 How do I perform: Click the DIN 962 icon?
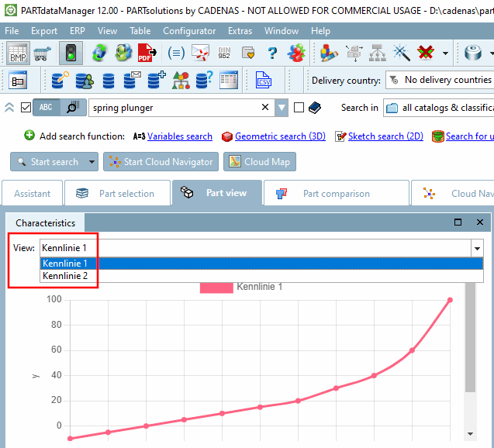(224, 53)
